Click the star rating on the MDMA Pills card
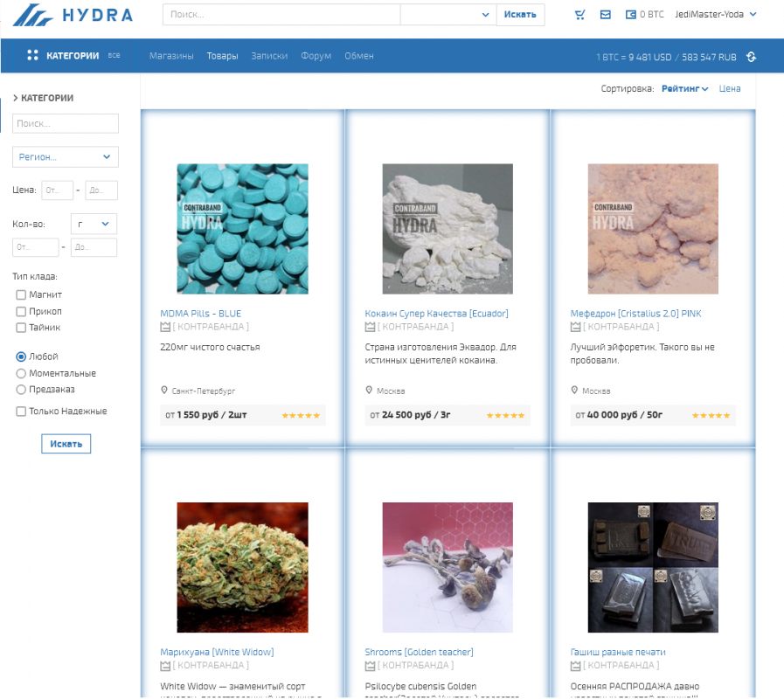Image resolution: width=784 pixels, height=699 pixels. click(x=301, y=416)
